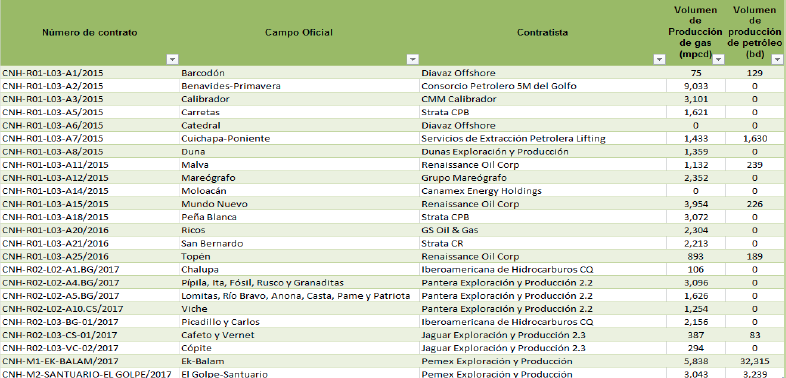Click the Canamex Energy Holdings cell
Viewport: 786px width, 378px height.
pyautogui.click(x=543, y=191)
